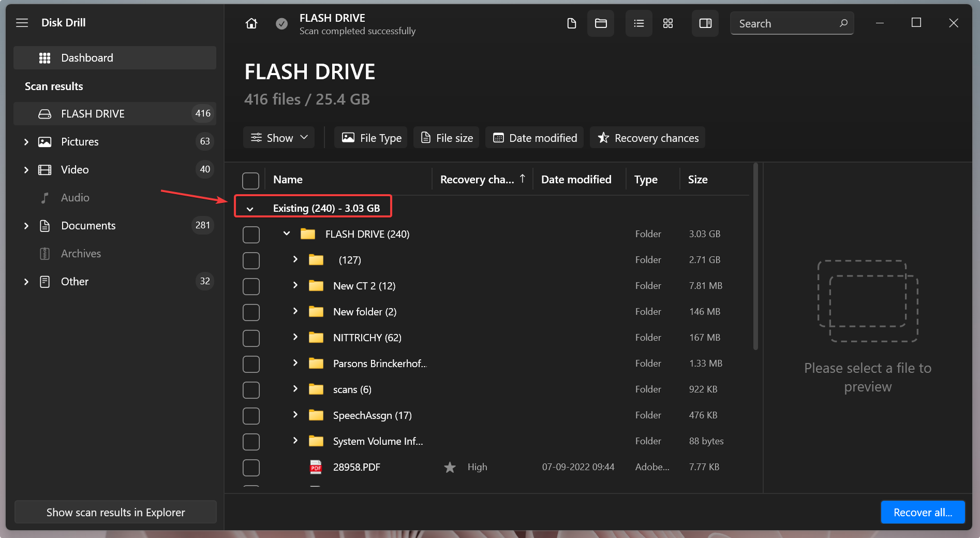Expand the Pictures category in sidebar
This screenshot has width=980, height=538.
point(26,142)
